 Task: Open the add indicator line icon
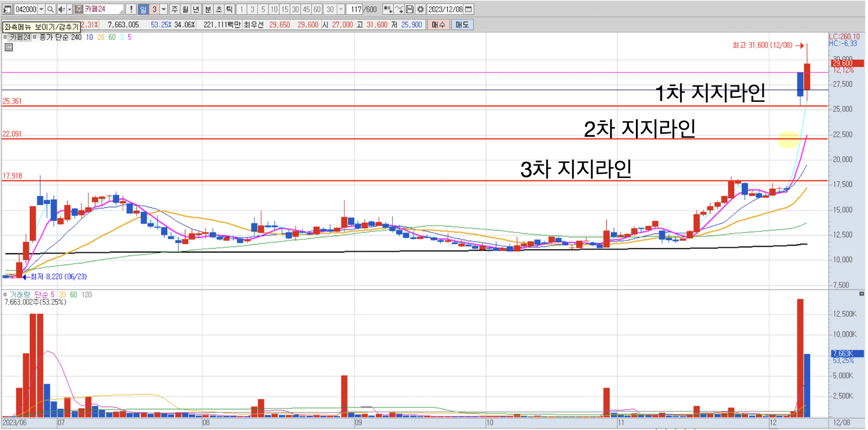click(x=399, y=9)
